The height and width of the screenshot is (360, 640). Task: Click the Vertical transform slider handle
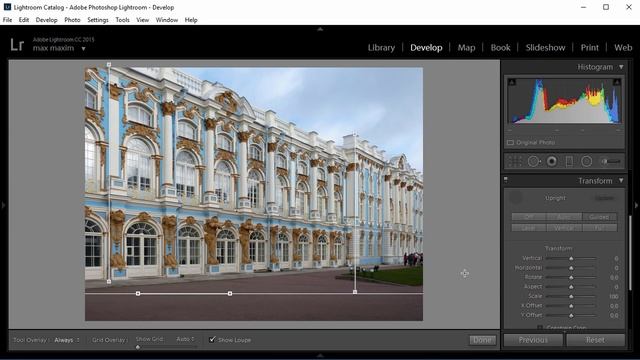pos(571,258)
